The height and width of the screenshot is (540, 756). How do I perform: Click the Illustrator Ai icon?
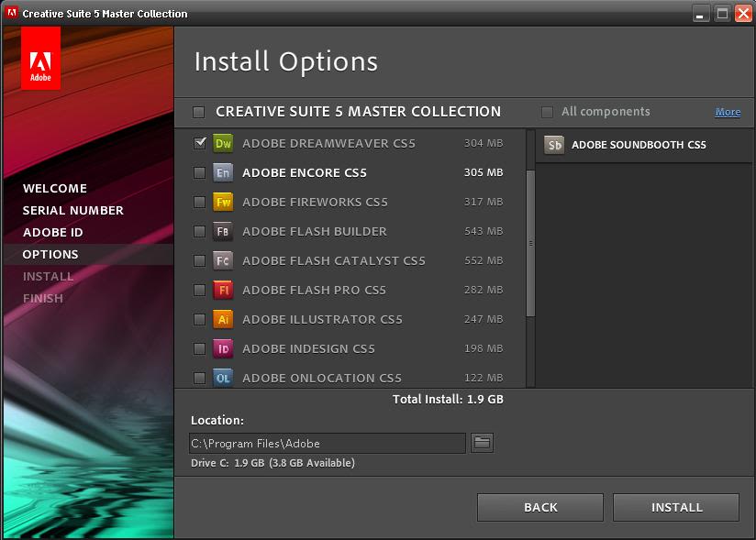pyautogui.click(x=223, y=319)
